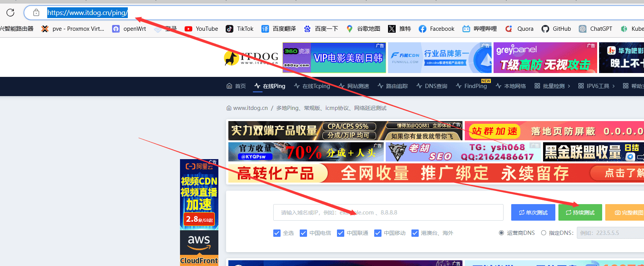Image resolution: width=644 pixels, height=266 pixels.
Task: Open 在线Tcping in the nav bar
Action: pos(312,86)
